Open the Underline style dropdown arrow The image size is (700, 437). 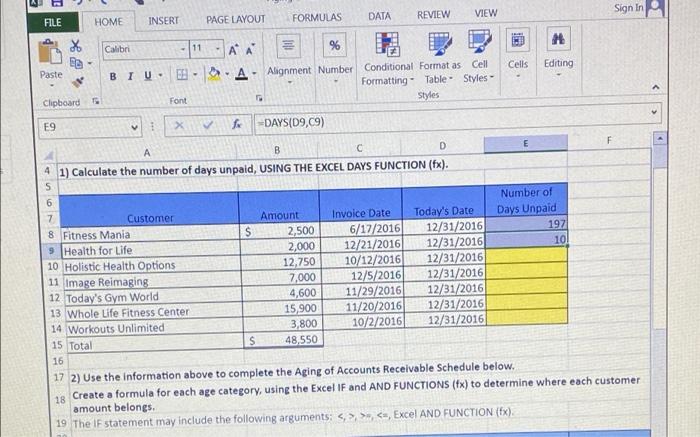click(x=160, y=75)
